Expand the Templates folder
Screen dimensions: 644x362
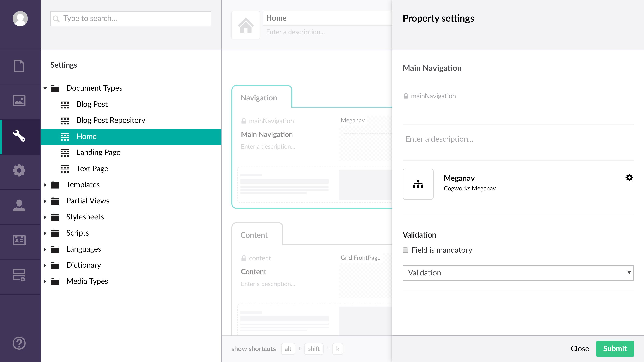[45, 185]
